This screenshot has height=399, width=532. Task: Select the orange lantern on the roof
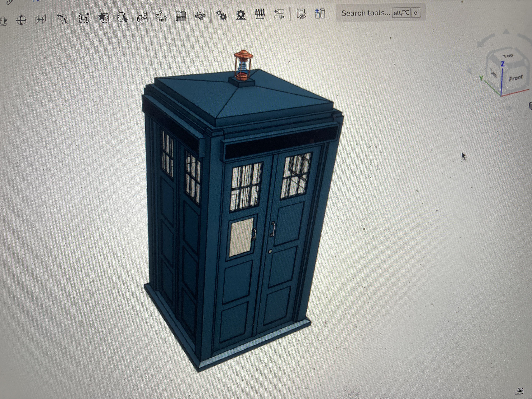pos(243,65)
